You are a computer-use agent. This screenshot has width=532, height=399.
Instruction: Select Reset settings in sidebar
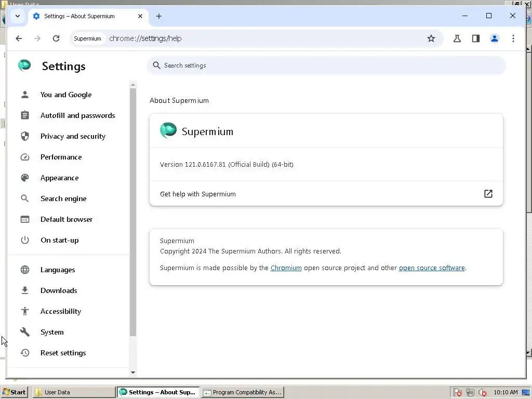(x=63, y=353)
